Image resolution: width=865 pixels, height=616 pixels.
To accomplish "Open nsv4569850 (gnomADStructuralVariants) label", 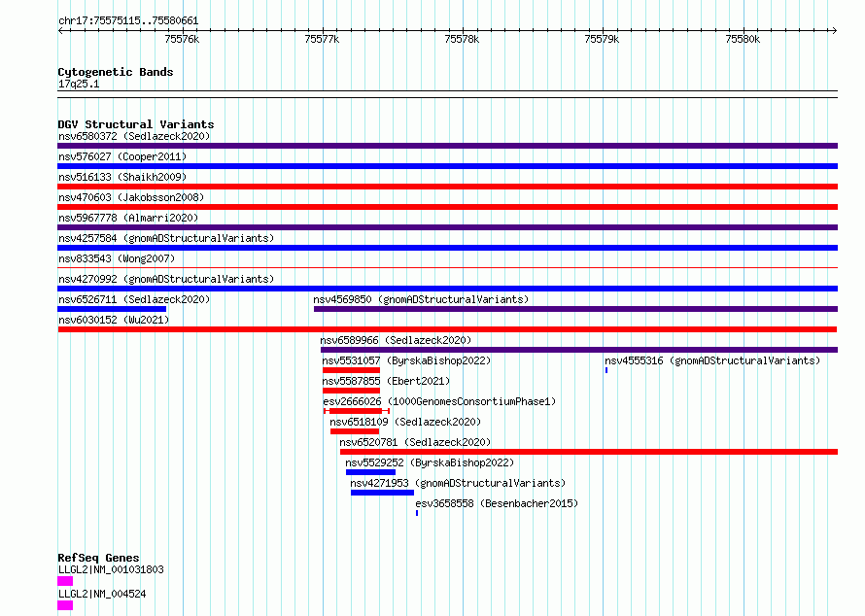I will click(421, 299).
